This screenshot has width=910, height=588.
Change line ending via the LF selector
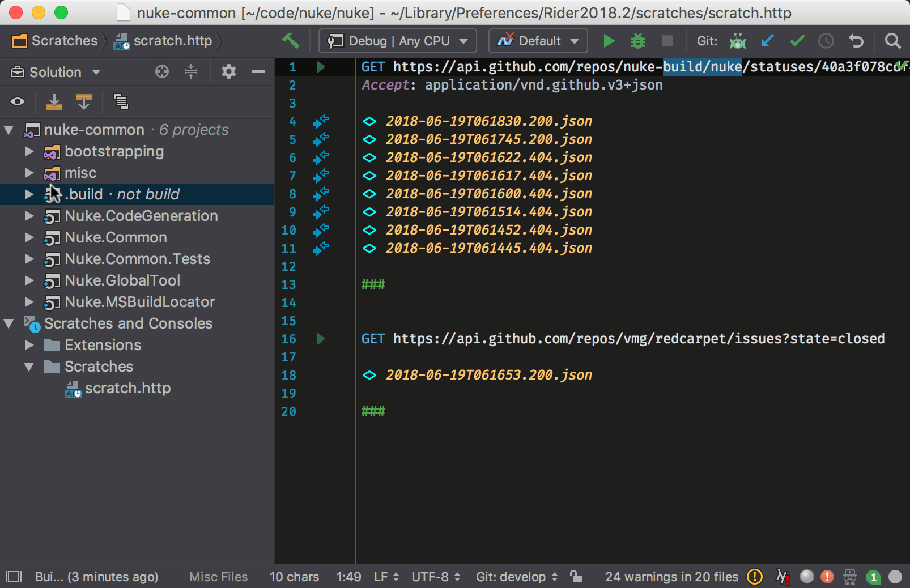(x=384, y=576)
